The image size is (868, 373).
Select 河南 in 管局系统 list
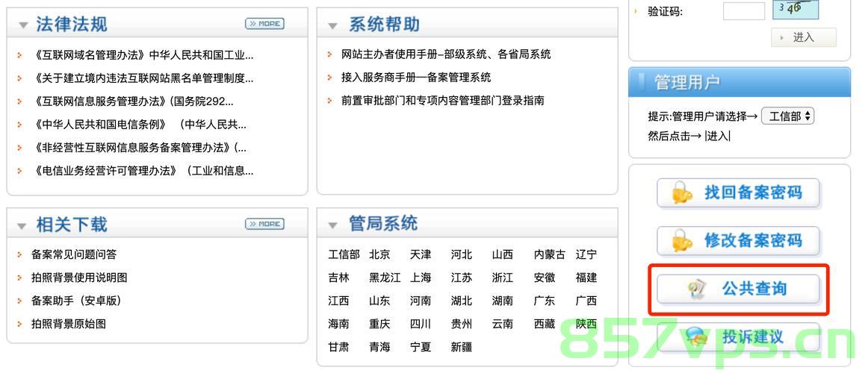tap(421, 301)
